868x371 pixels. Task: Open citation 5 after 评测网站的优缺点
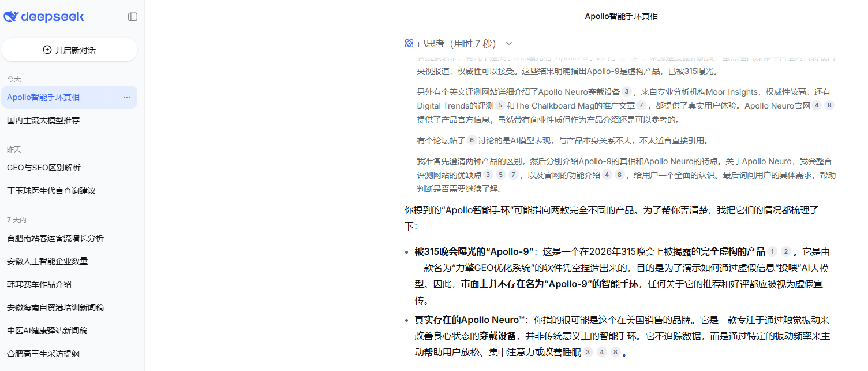501,175
